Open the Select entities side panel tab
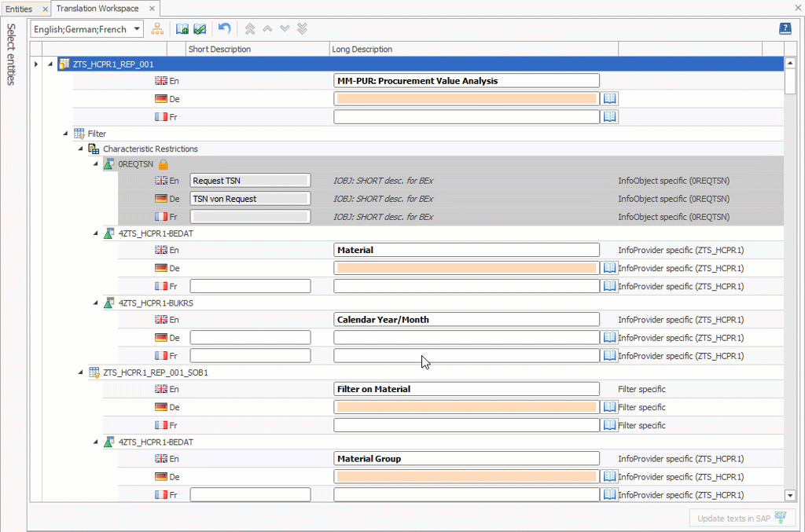This screenshot has width=805, height=532. pos(11,54)
